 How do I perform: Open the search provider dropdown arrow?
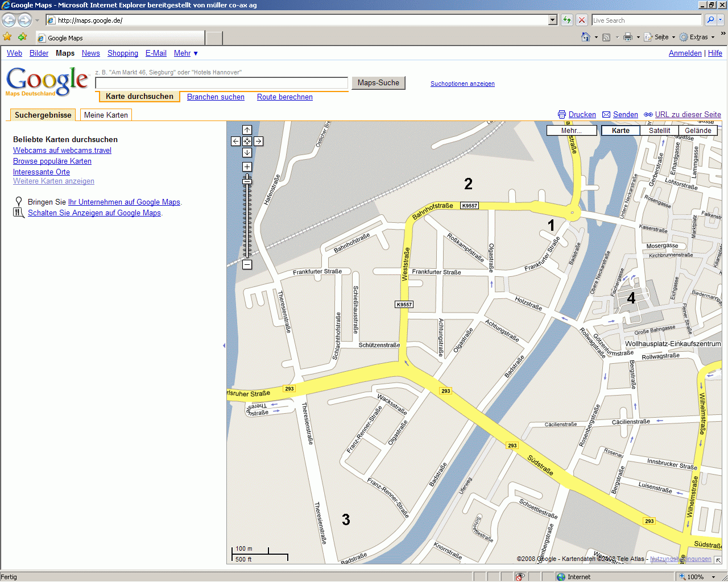pyautogui.click(x=721, y=20)
